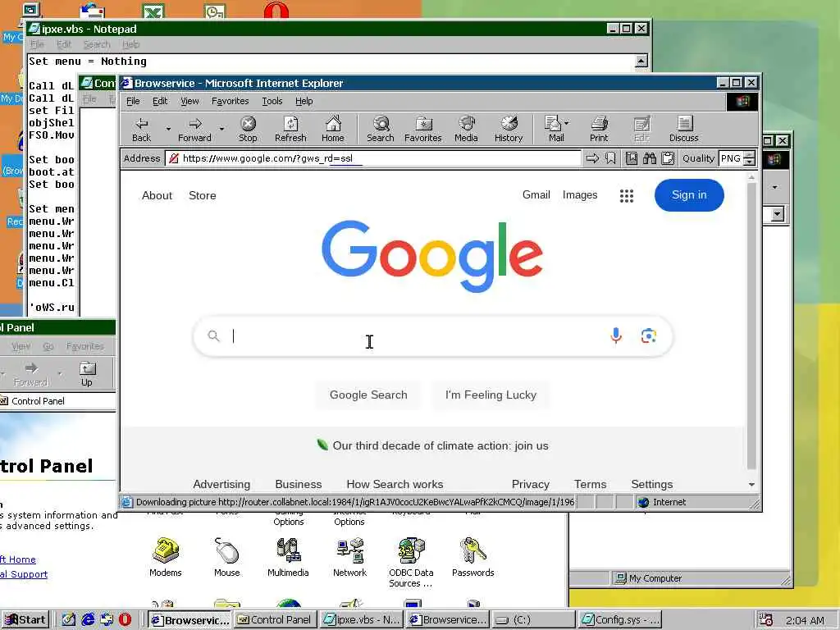Open the Tools menu in Internet Explorer

[x=272, y=101]
